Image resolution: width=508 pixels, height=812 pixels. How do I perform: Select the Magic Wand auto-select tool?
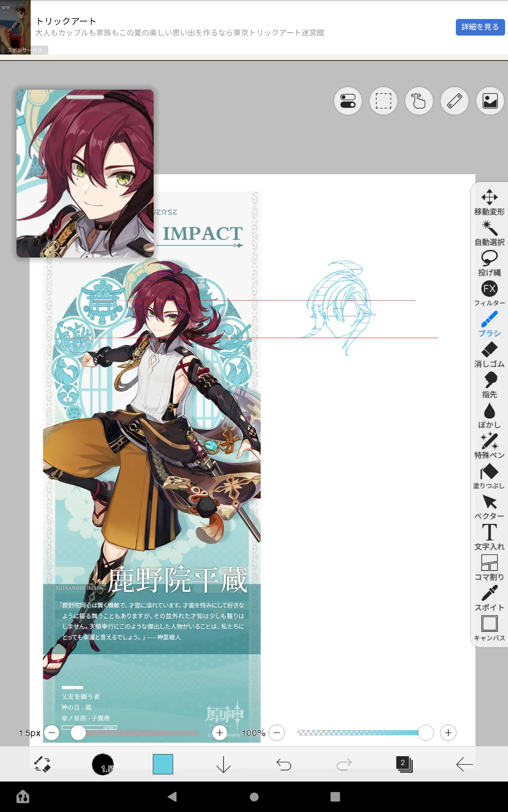489,233
